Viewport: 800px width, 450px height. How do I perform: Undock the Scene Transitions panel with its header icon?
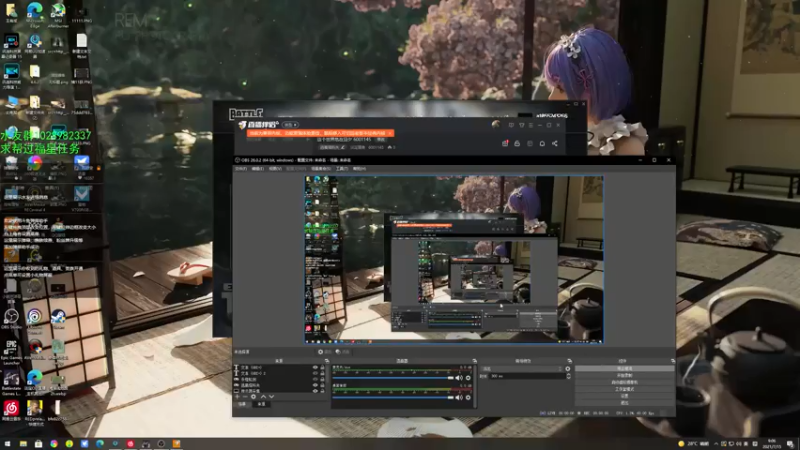(x=569, y=361)
